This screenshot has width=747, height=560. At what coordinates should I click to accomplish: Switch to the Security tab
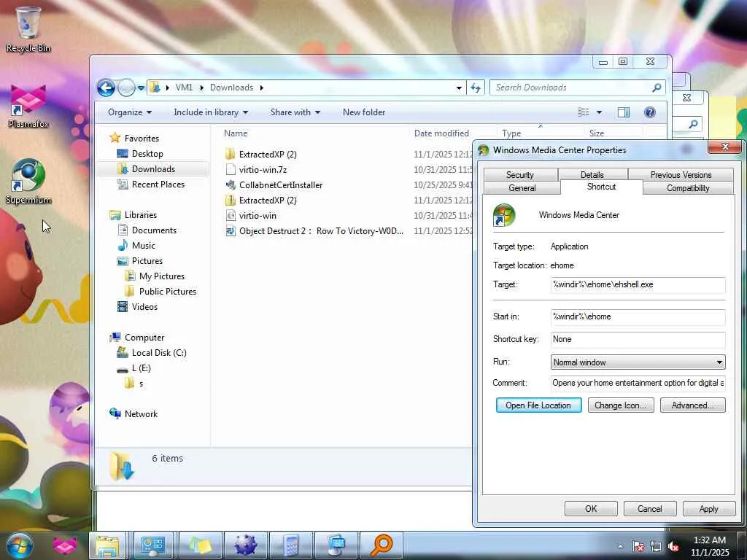(519, 175)
